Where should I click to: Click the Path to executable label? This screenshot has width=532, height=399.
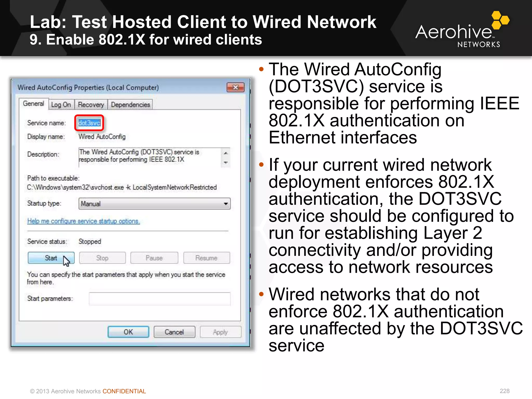[54, 178]
